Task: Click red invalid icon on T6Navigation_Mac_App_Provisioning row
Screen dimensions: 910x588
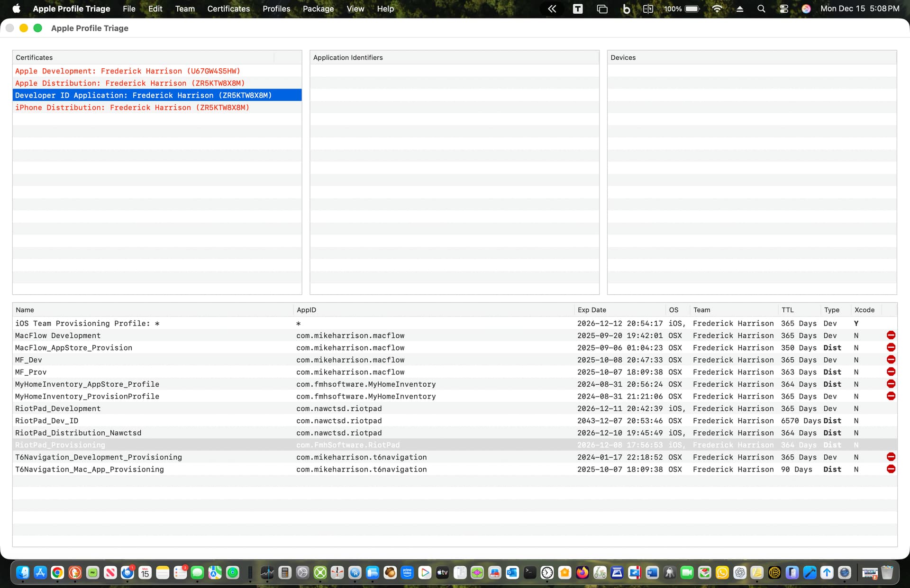Action: (x=891, y=469)
